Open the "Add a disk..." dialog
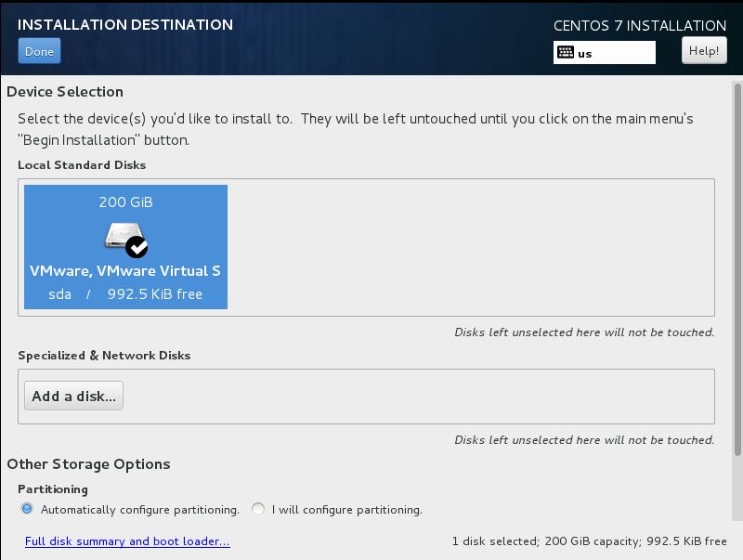This screenshot has height=560, width=743. 73,395
